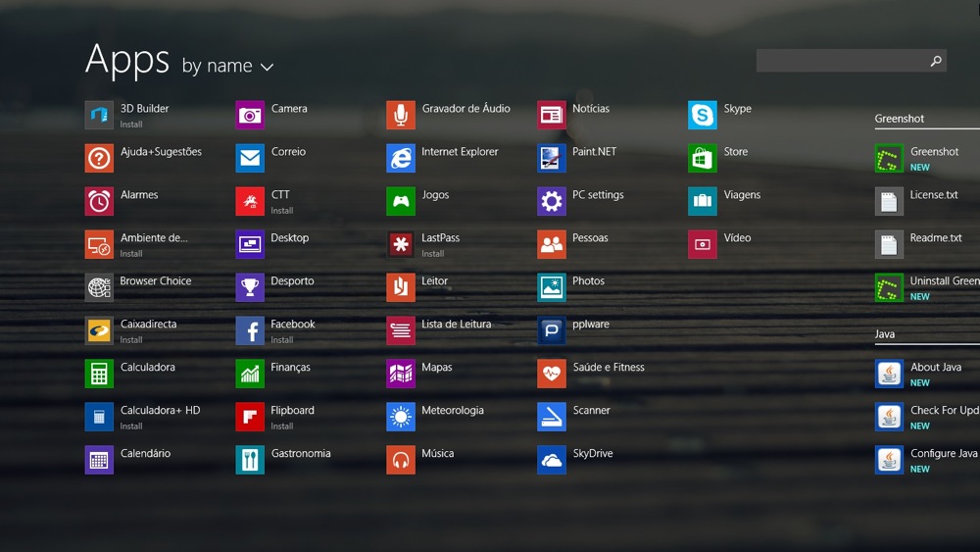The height and width of the screenshot is (552, 980).
Task: Open the Leitor reader icon
Action: 401,287
